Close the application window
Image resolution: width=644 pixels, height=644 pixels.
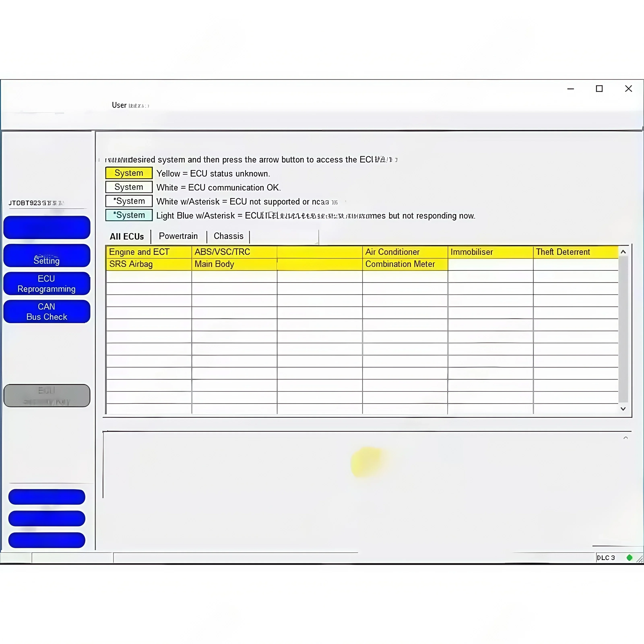pyautogui.click(x=628, y=89)
